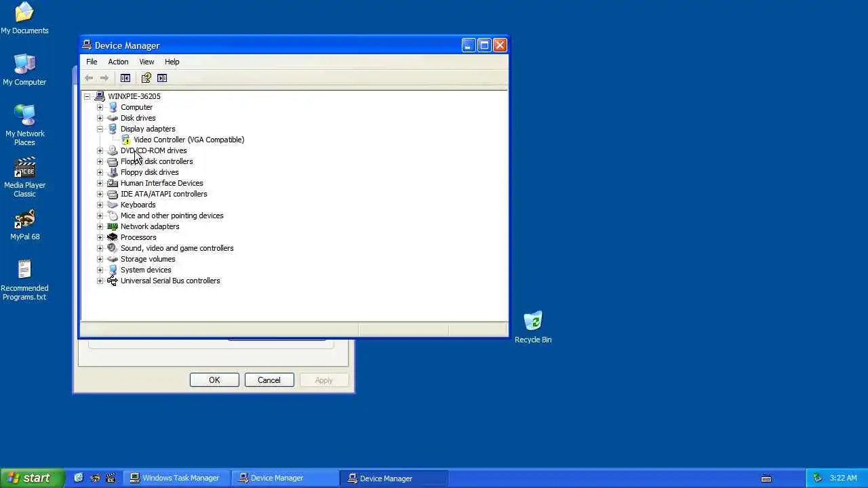
Task: Click the Keyboards category icon
Action: pos(113,205)
